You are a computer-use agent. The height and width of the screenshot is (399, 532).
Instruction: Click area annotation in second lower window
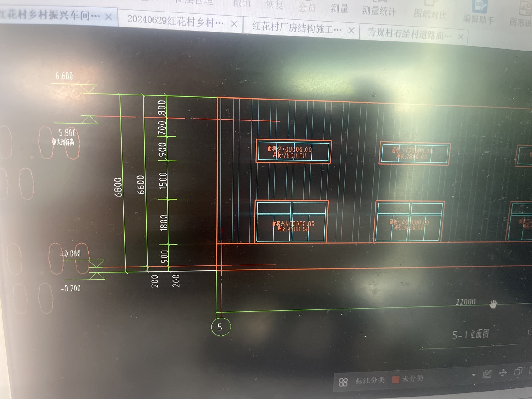(x=409, y=222)
